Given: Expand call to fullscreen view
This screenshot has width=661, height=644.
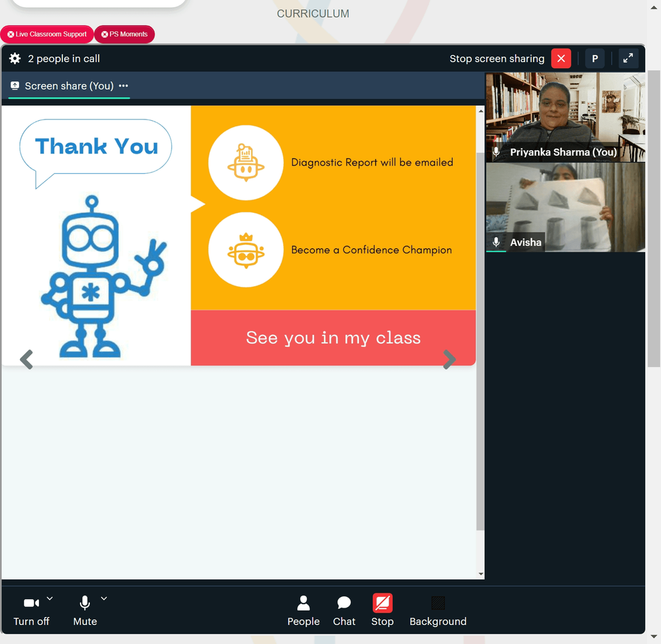Looking at the screenshot, I should pyautogui.click(x=628, y=59).
